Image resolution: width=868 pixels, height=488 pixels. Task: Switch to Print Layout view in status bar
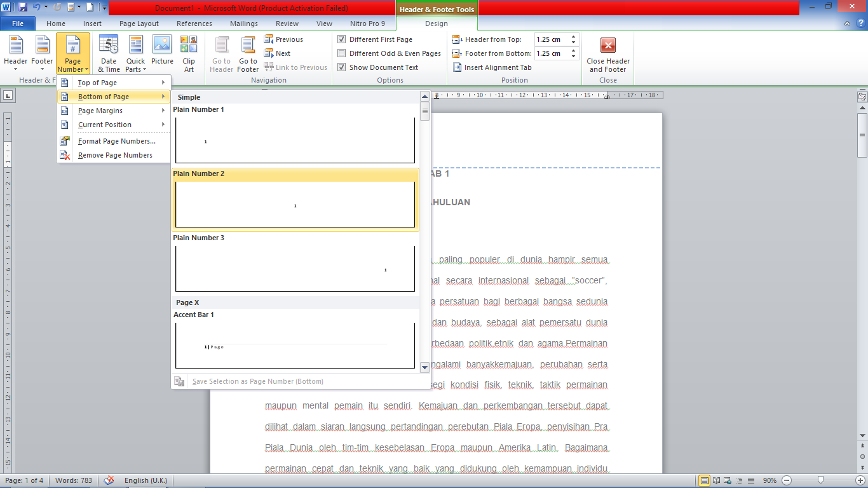click(704, 480)
